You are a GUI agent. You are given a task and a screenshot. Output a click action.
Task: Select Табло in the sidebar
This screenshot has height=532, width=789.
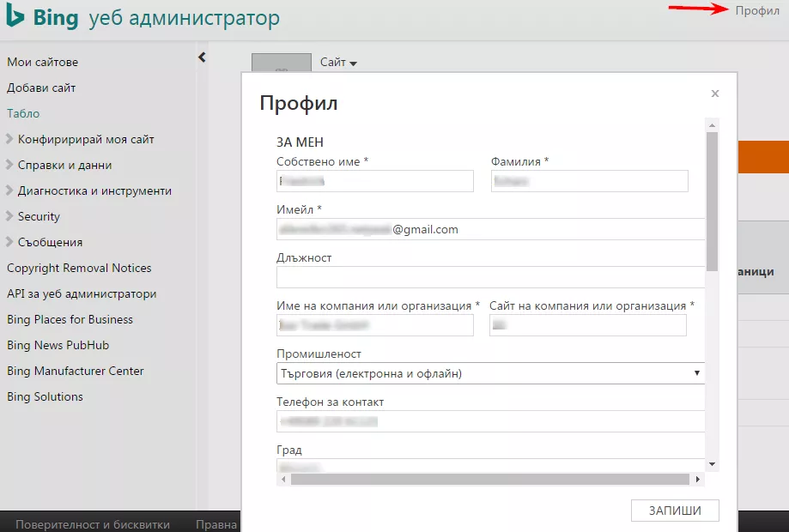(23, 113)
